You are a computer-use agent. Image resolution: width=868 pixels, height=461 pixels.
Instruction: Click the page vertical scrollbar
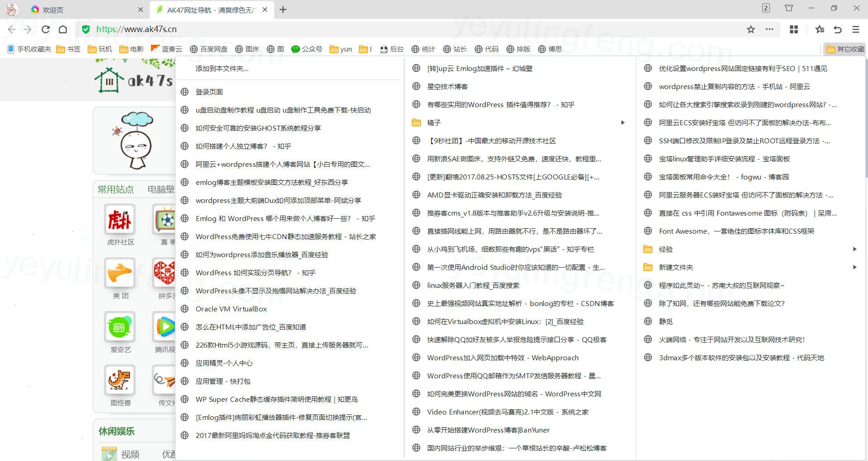[x=866, y=118]
